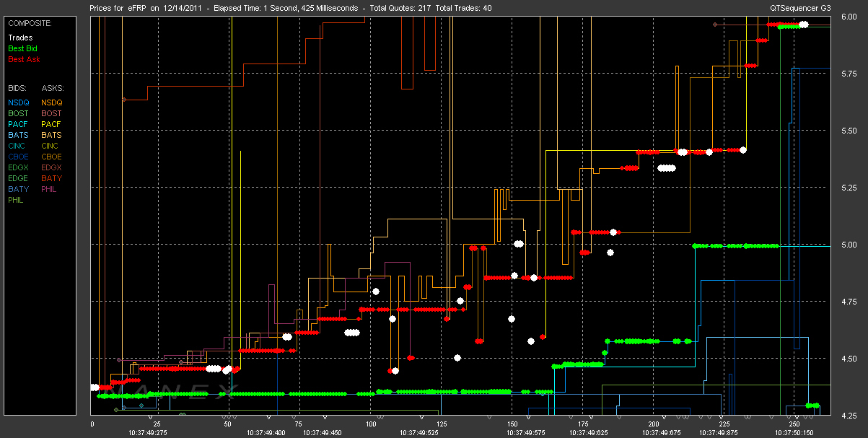
Task: Click the CBOE bid legend label
Action: tap(18, 157)
